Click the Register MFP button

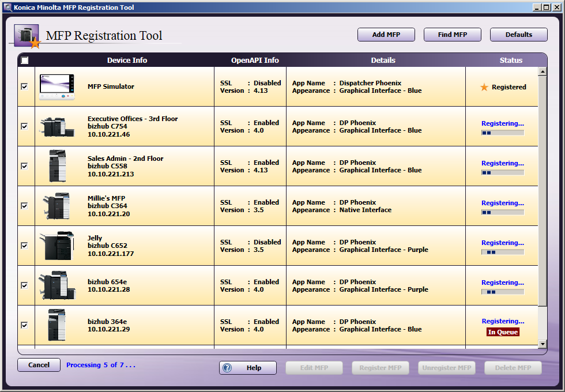[x=381, y=368]
